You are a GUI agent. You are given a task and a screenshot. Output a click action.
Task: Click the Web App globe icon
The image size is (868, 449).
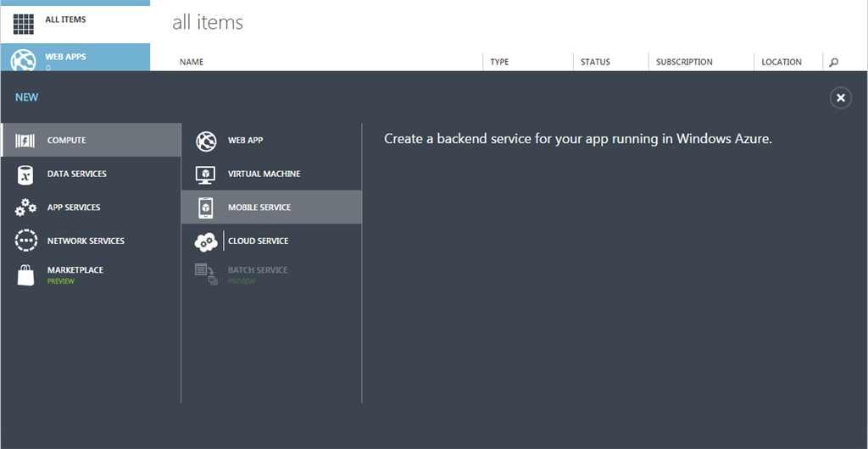click(207, 141)
